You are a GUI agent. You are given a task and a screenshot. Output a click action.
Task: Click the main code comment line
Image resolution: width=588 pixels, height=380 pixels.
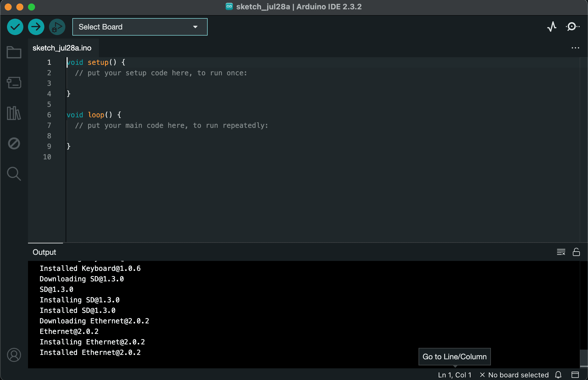pyautogui.click(x=171, y=125)
